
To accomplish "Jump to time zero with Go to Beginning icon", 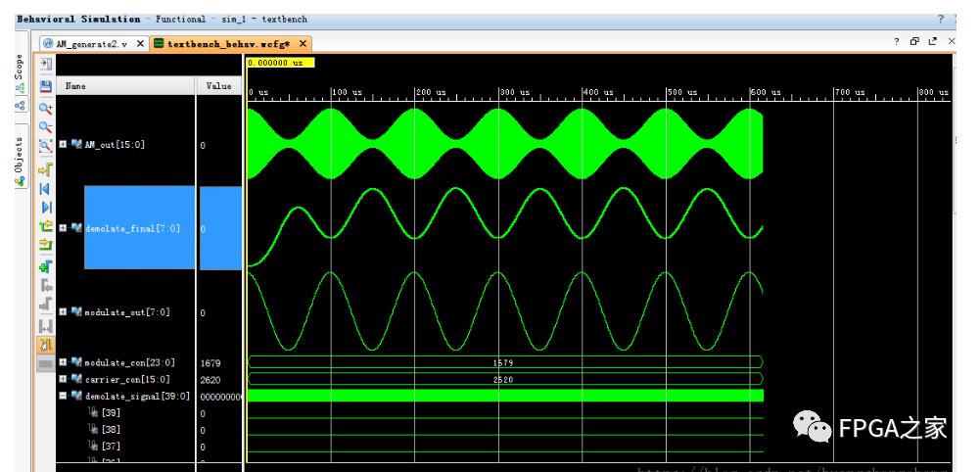I will pos(45,187).
